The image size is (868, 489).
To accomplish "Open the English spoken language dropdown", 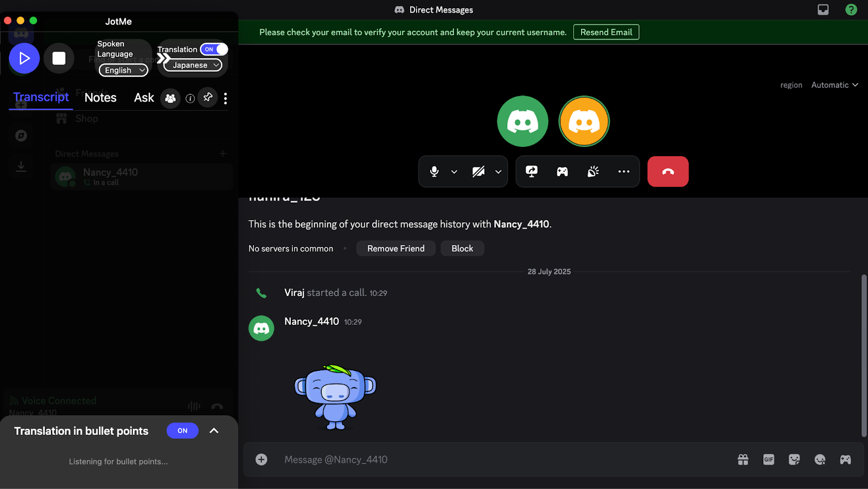I will [x=124, y=70].
